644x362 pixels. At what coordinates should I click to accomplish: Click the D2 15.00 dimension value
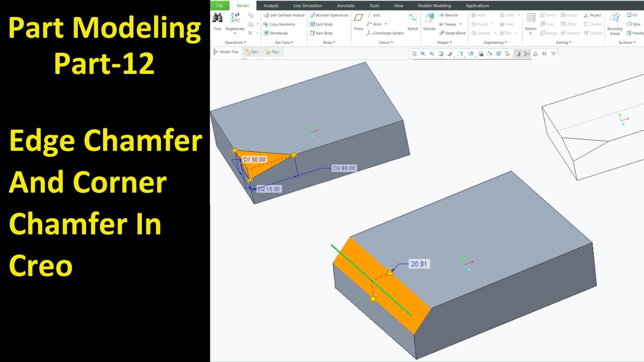269,189
